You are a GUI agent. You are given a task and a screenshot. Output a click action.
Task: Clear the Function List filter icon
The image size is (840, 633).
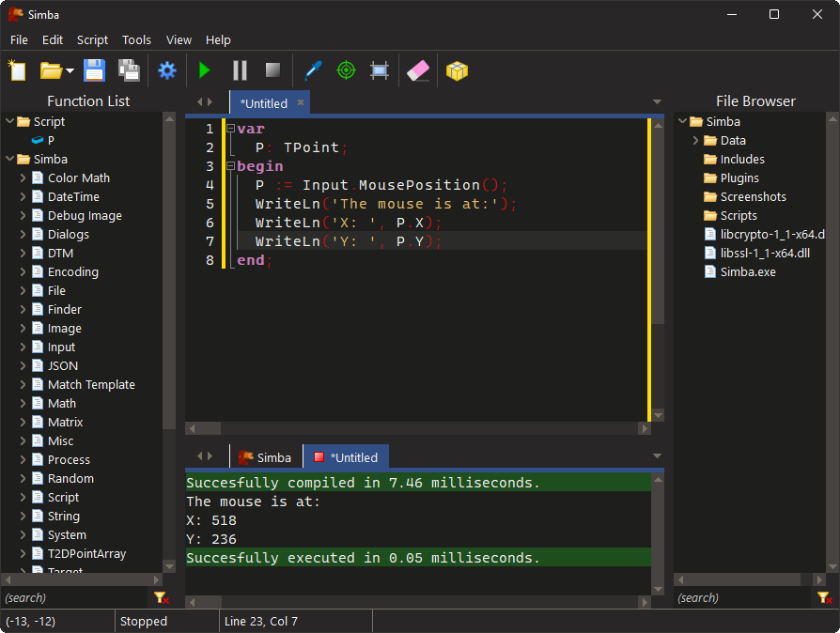[161, 597]
